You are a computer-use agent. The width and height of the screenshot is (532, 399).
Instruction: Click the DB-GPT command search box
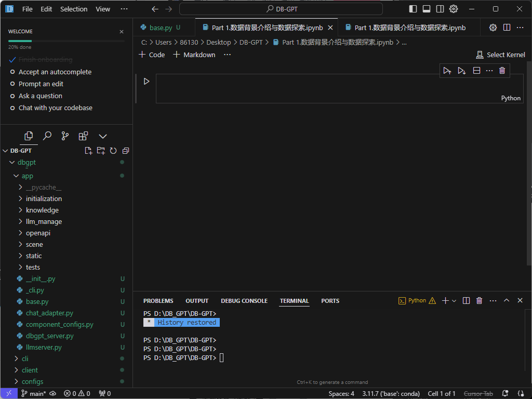point(281,9)
